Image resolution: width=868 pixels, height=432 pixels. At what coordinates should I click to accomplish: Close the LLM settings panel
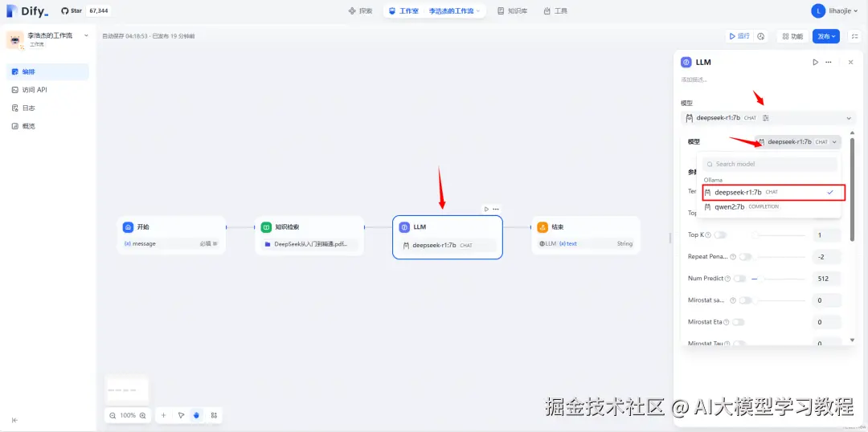coord(851,63)
